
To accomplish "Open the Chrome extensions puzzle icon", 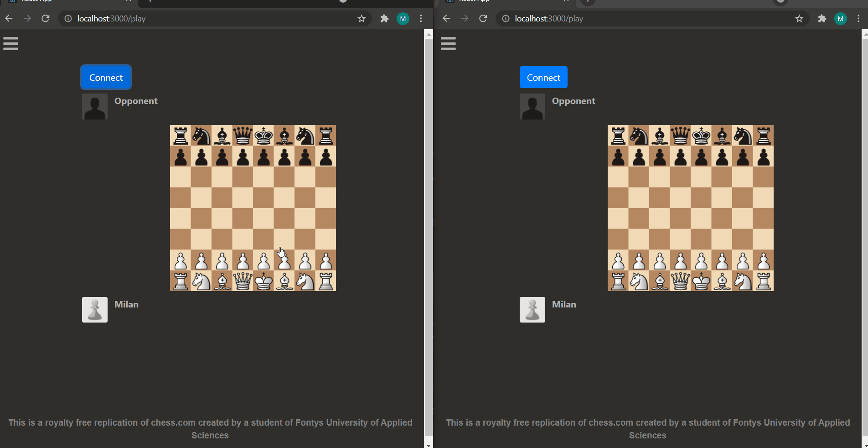I will click(x=384, y=19).
